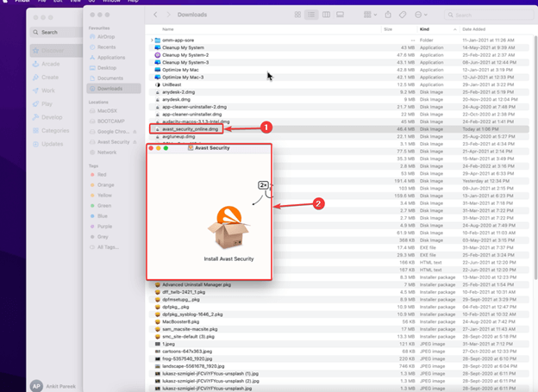
Task: Switch Finder to icon view
Action: 297,15
